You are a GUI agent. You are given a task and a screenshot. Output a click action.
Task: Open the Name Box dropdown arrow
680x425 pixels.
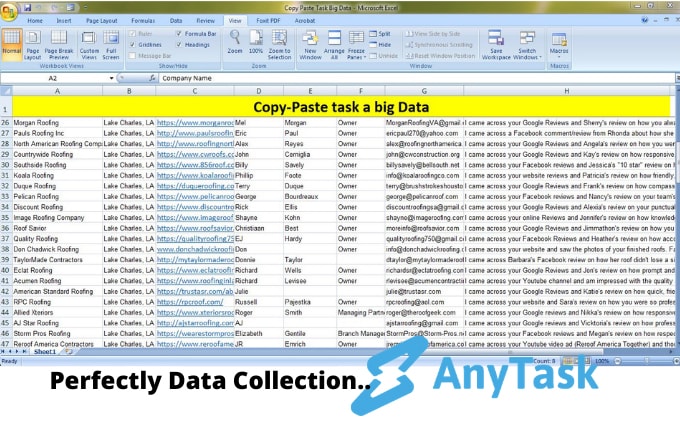click(x=111, y=78)
